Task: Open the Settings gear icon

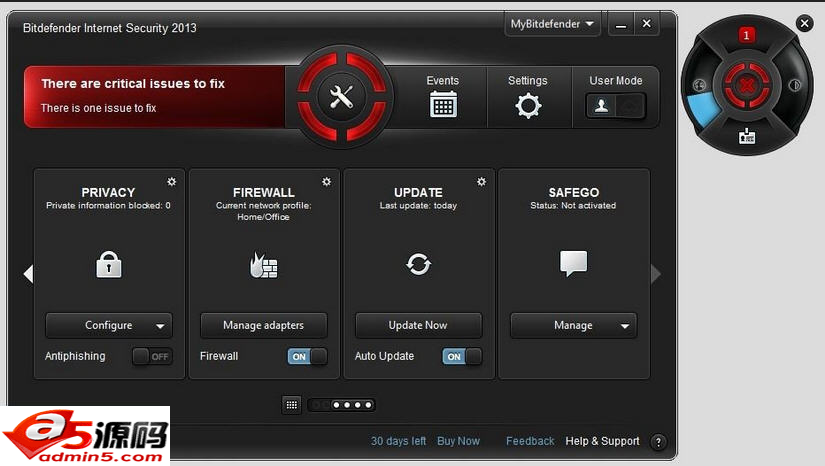Action: pos(528,105)
